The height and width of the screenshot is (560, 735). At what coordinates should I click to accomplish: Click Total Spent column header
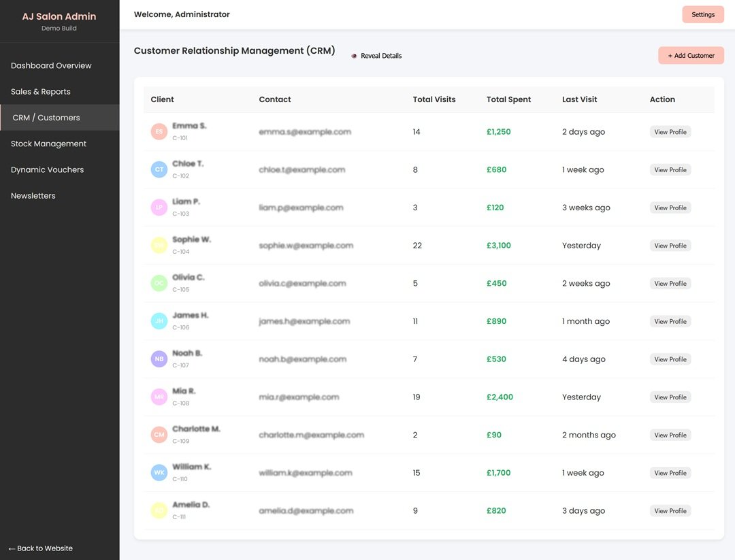(508, 99)
